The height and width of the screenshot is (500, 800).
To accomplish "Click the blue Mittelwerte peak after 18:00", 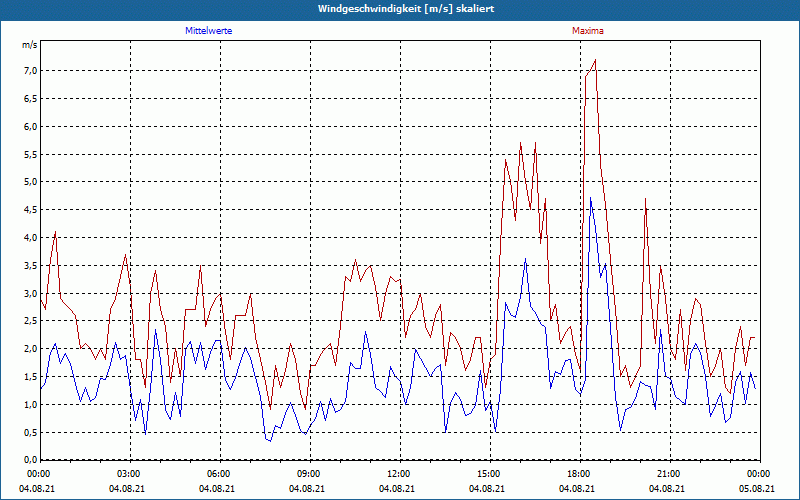I will 591,198.
